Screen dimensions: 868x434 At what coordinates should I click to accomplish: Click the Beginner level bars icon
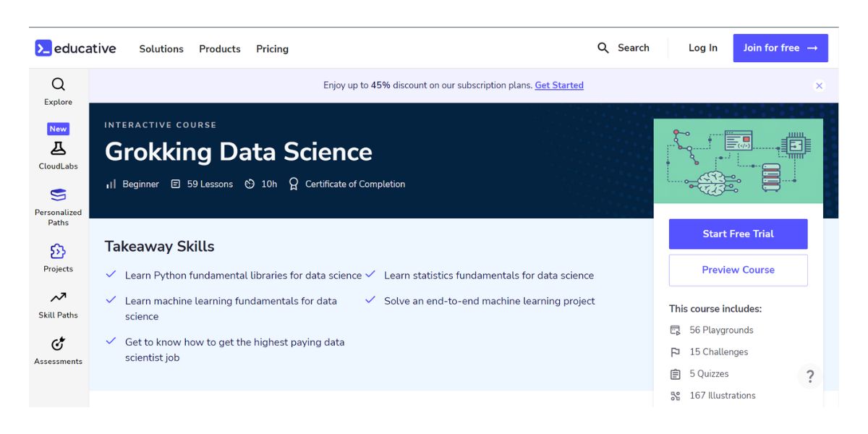click(x=111, y=184)
